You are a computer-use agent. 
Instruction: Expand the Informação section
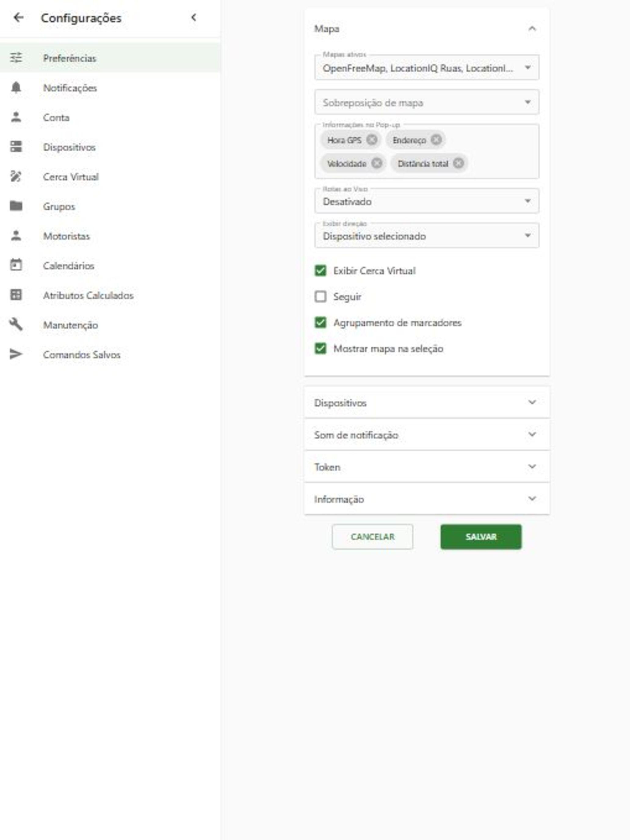[426, 499]
